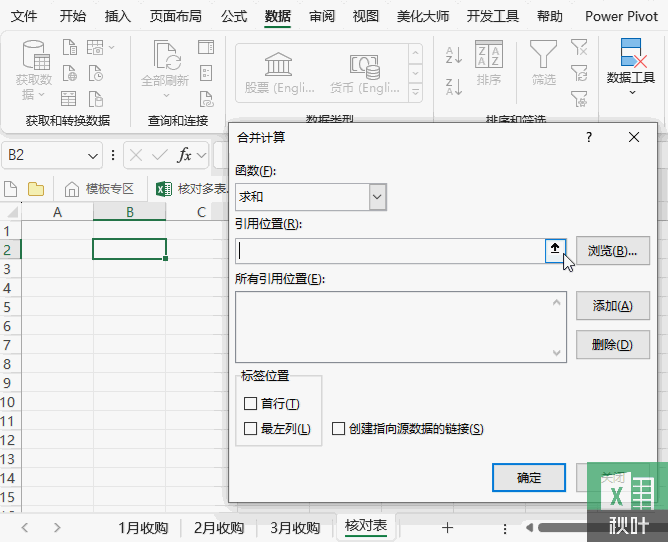Close the Consolidate (合并计算) dialog

click(634, 137)
